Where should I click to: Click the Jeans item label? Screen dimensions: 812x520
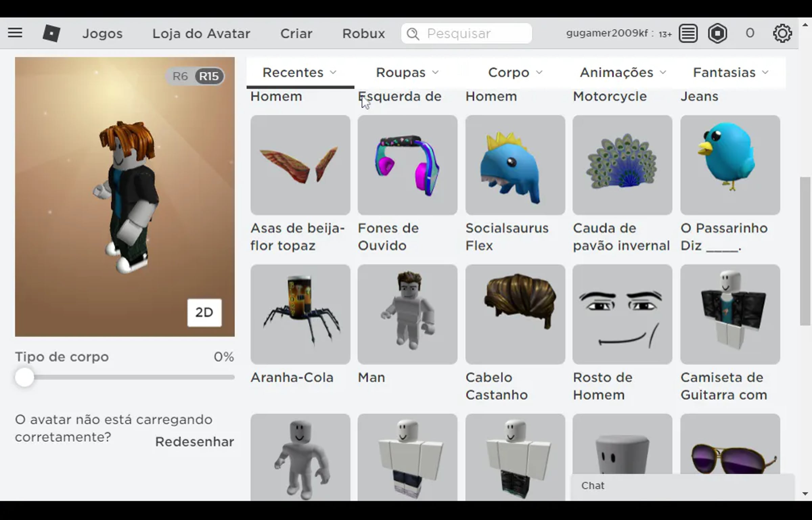tap(699, 97)
